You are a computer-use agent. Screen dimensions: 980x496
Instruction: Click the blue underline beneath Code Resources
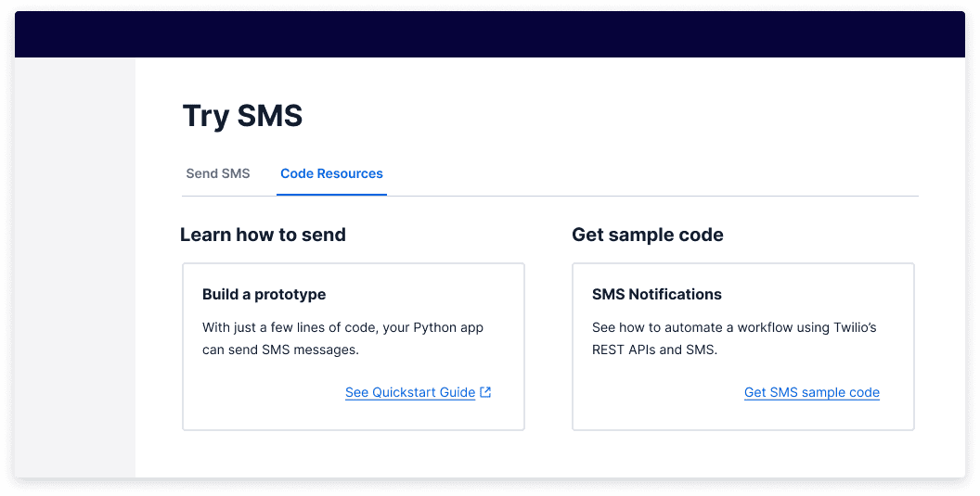331,195
